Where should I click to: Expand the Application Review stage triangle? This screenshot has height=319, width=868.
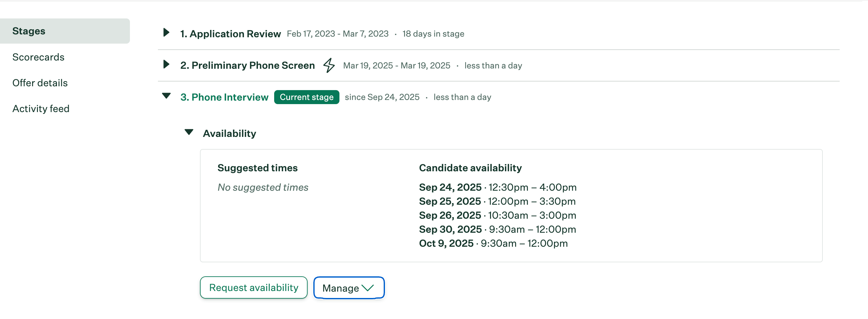[x=166, y=33]
